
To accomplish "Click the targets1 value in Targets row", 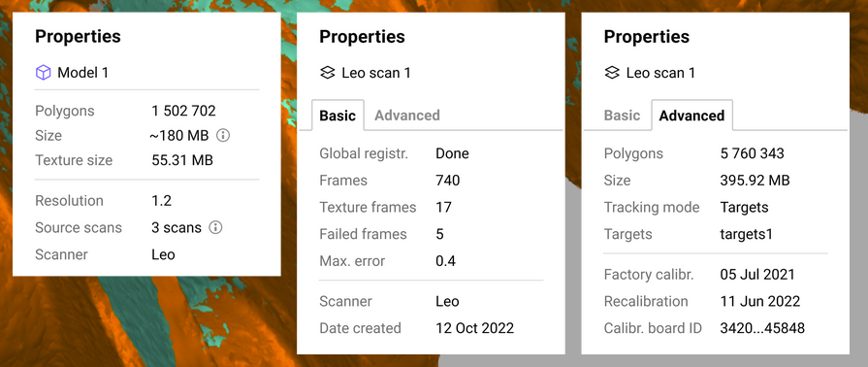I will coord(746,234).
